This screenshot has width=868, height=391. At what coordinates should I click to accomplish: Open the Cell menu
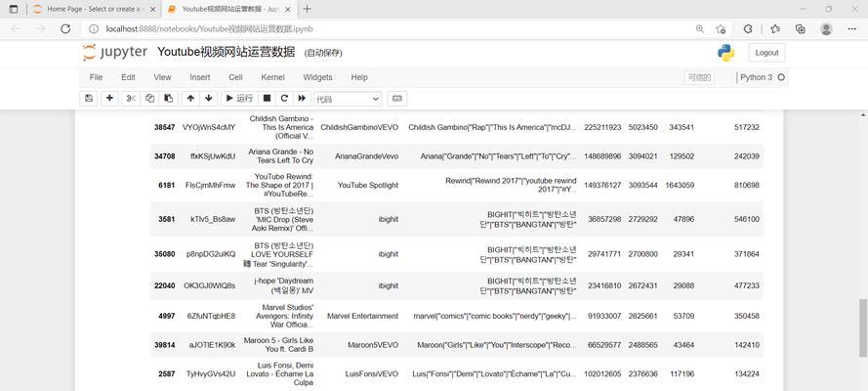[x=236, y=77]
